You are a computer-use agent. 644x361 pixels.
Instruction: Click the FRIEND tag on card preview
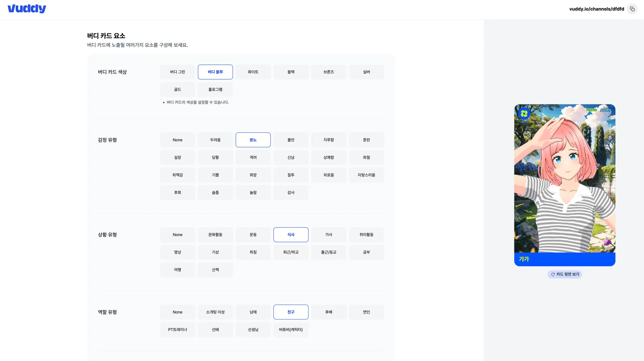[591, 110]
